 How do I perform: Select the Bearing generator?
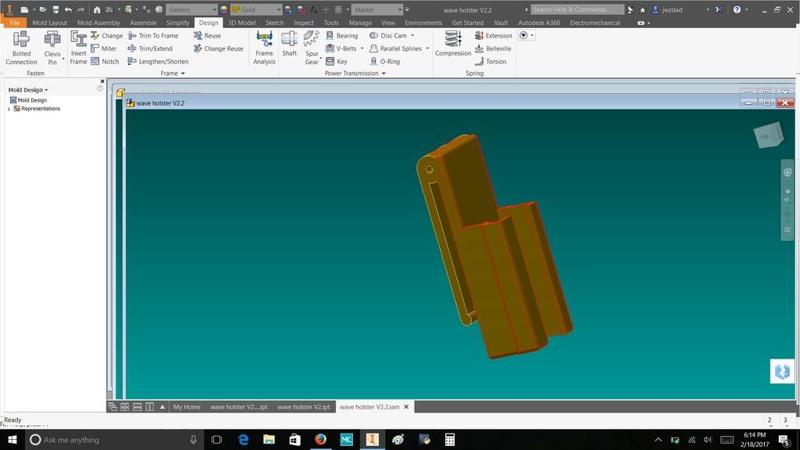click(342, 35)
